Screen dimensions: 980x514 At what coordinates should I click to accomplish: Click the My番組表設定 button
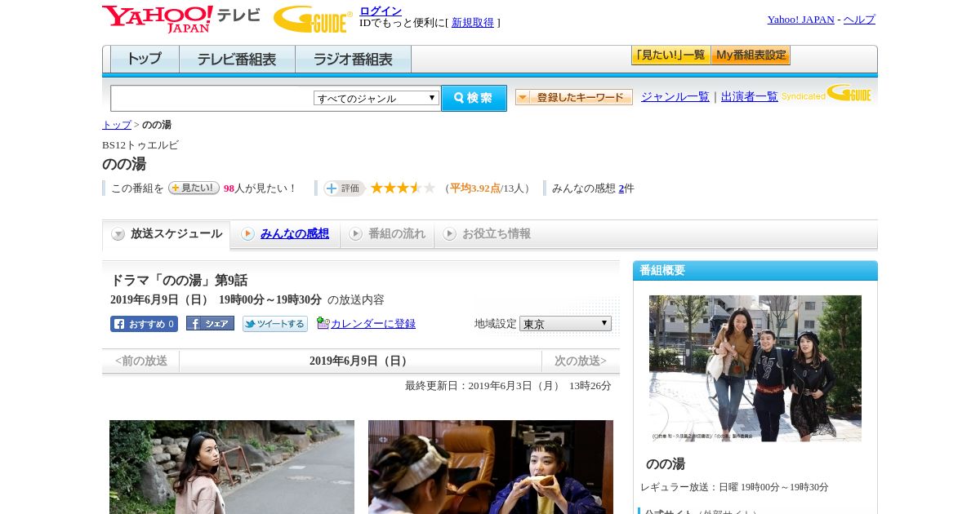click(x=751, y=55)
